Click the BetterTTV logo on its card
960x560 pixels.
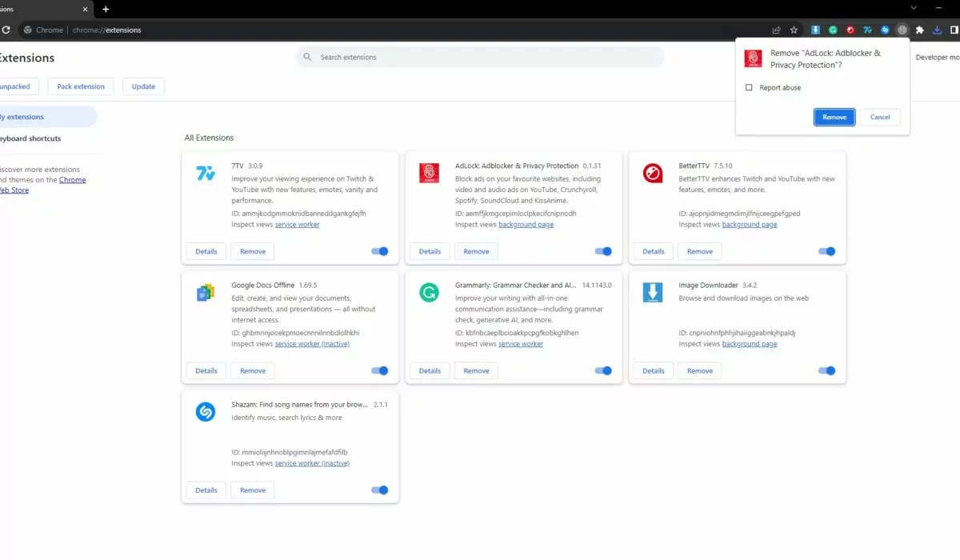pyautogui.click(x=653, y=173)
